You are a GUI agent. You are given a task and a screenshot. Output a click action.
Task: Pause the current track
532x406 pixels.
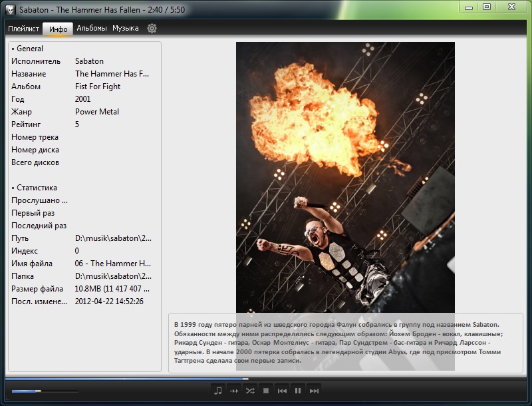click(x=298, y=391)
